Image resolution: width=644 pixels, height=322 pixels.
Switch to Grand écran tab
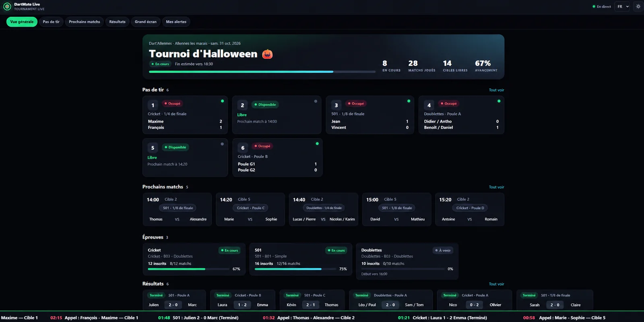(x=146, y=22)
